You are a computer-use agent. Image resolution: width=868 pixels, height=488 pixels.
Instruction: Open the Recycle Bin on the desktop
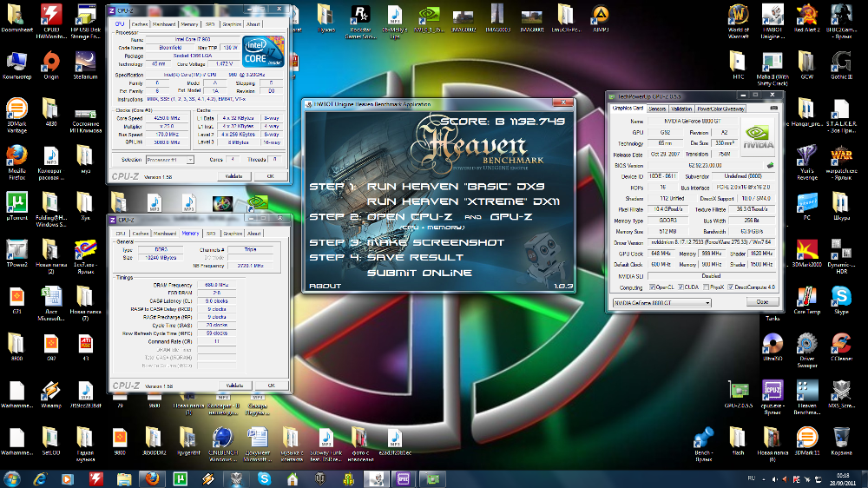tap(841, 441)
